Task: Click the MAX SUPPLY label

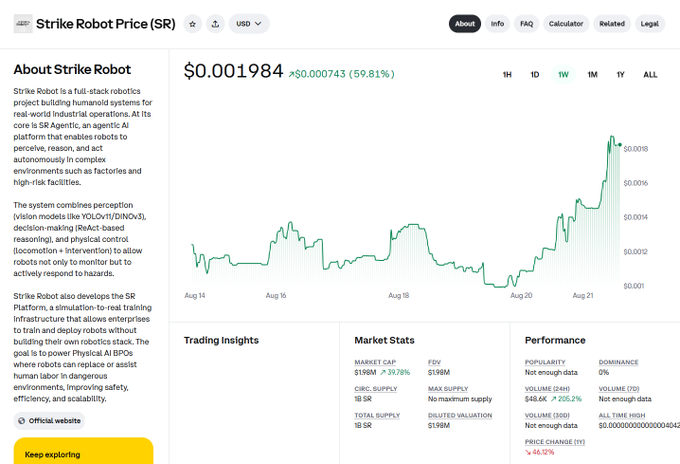Action: point(448,389)
